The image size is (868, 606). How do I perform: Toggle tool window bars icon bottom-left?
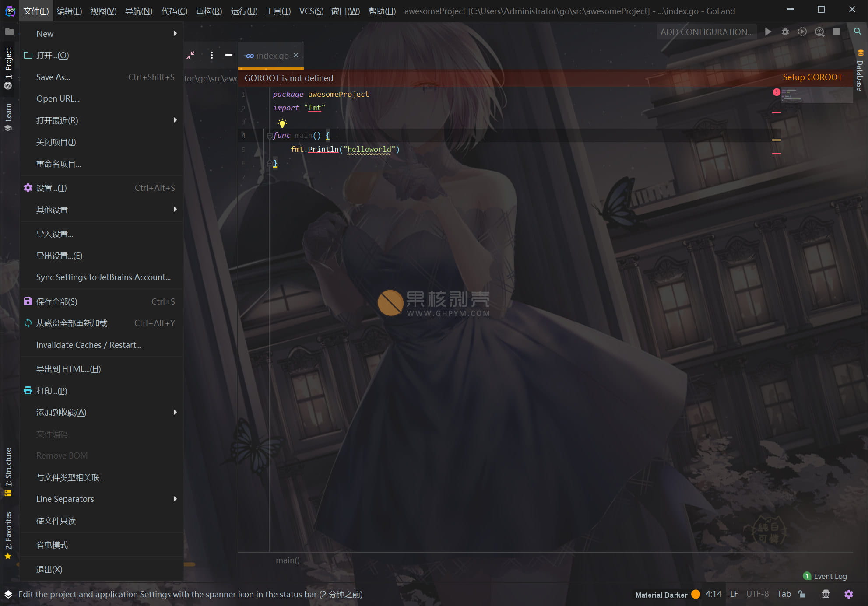8,594
